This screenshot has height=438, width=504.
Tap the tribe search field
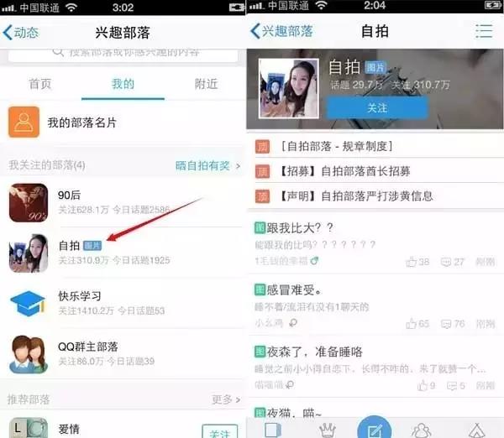[124, 52]
